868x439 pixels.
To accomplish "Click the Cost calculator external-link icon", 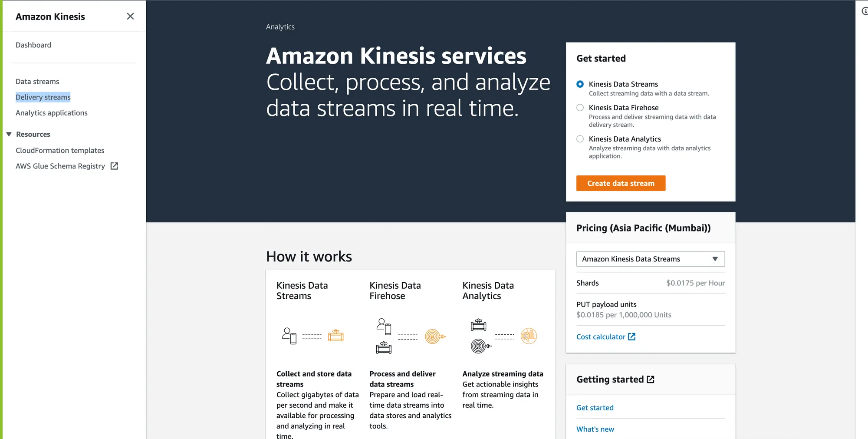I will pyautogui.click(x=632, y=337).
